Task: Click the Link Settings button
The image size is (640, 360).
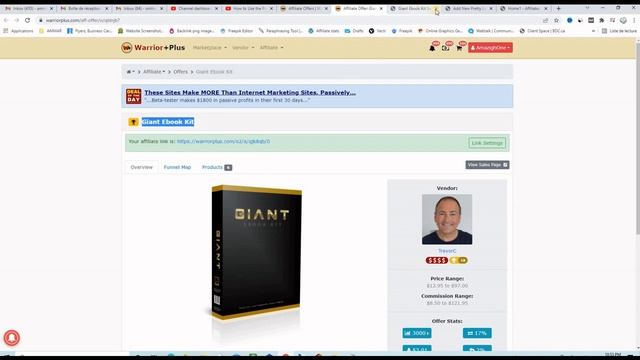Action: coord(487,143)
